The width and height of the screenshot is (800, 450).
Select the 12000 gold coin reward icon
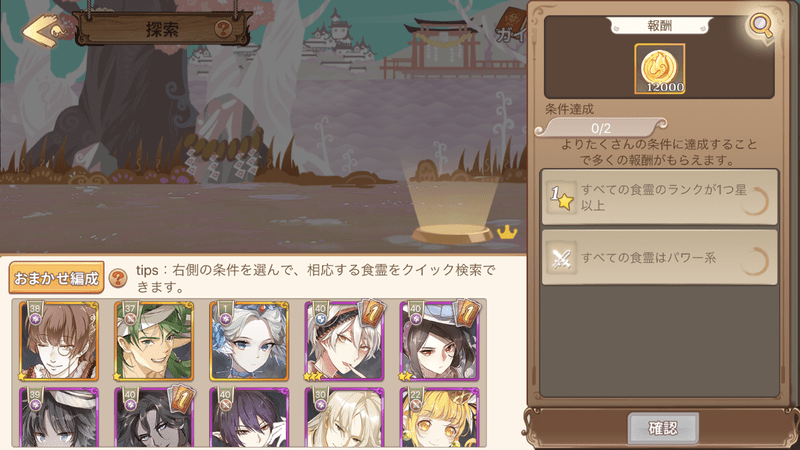[660, 69]
